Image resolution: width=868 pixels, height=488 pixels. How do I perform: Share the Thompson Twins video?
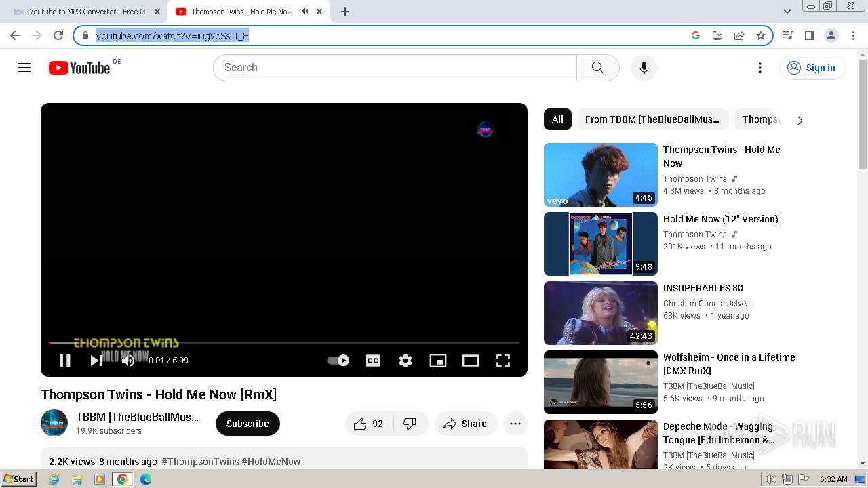[x=465, y=424]
